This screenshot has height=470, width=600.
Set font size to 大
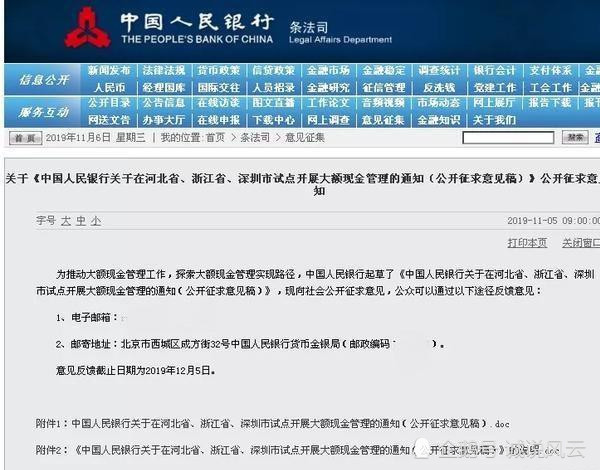click(66, 221)
